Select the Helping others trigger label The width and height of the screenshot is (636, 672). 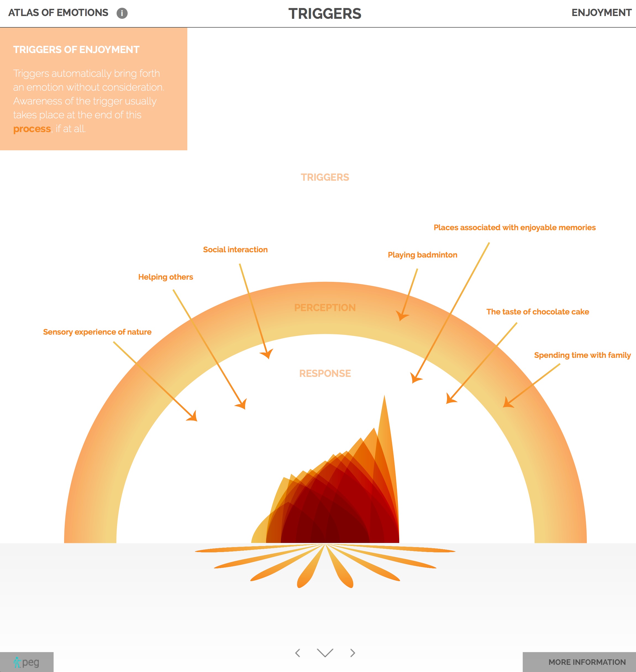[x=165, y=277]
